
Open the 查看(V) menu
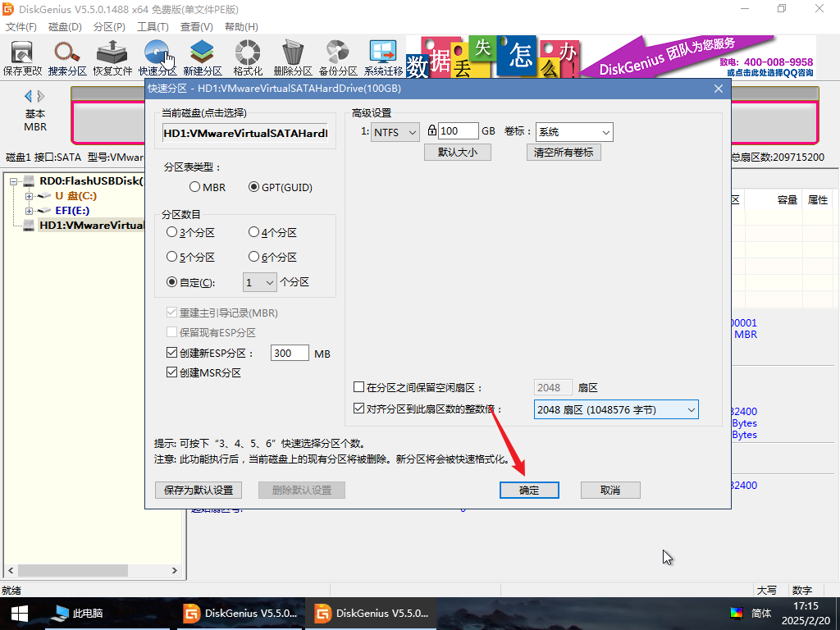(x=197, y=27)
